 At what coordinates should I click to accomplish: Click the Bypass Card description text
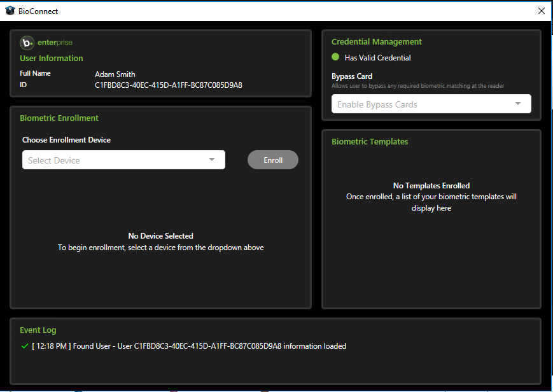tap(418, 86)
